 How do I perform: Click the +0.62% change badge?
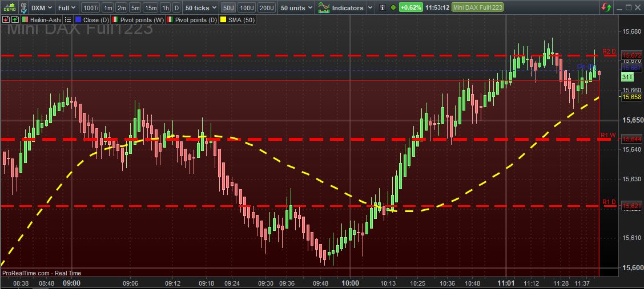tap(410, 7)
